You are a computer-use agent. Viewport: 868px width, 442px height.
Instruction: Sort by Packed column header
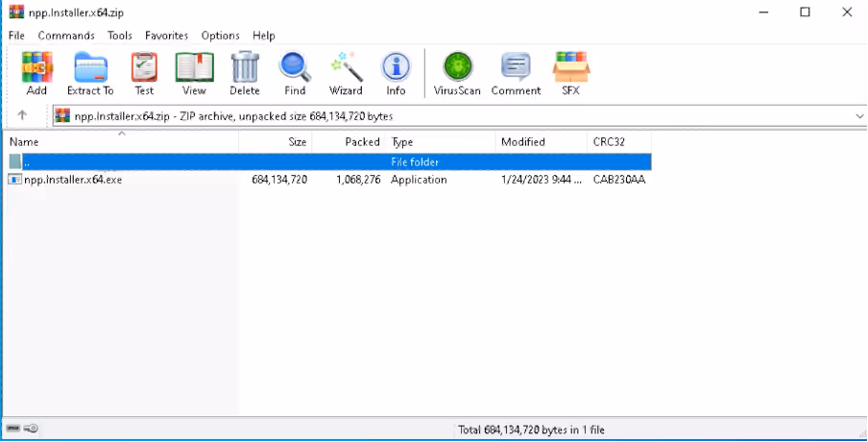[x=349, y=142]
